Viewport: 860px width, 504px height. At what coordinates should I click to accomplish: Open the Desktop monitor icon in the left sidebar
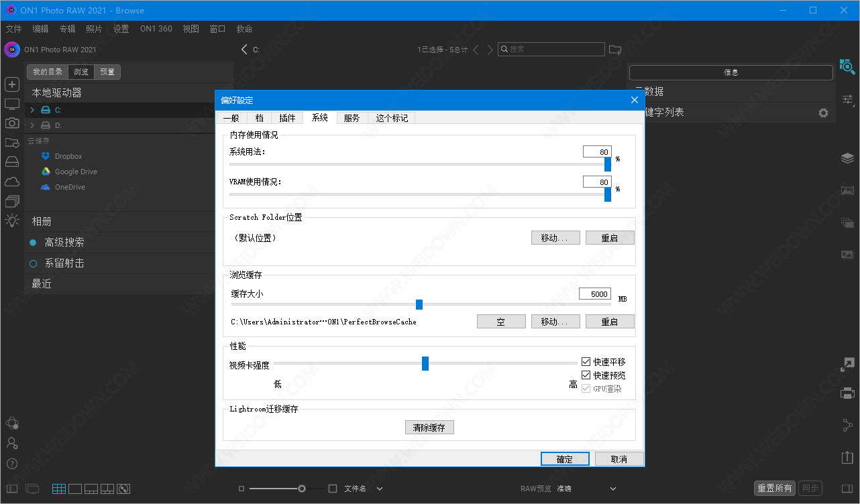coord(11,104)
